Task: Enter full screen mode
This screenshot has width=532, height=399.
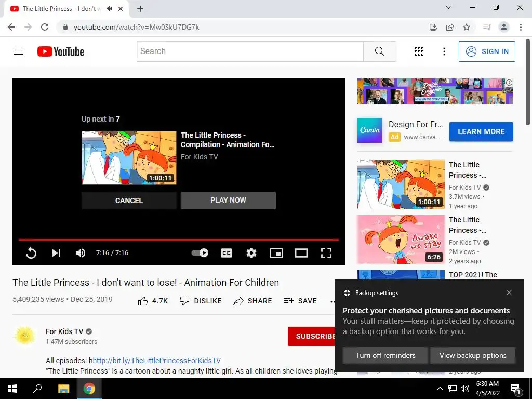Action: pos(326,253)
